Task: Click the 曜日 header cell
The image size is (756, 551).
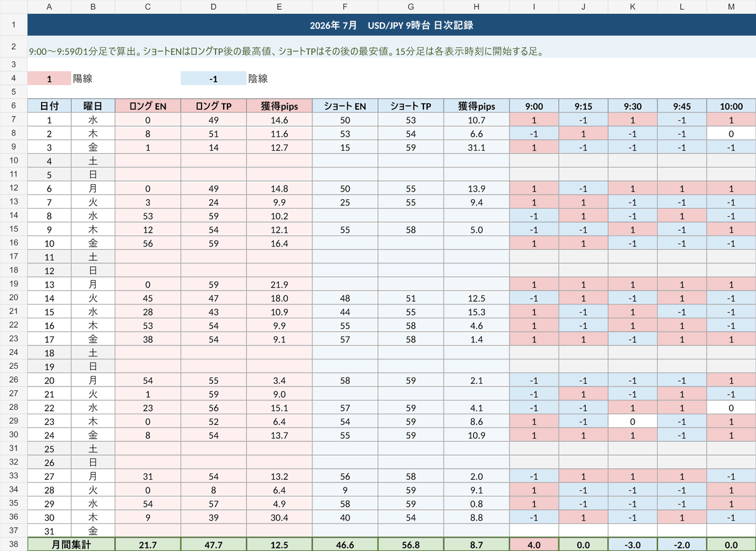Action: pyautogui.click(x=93, y=106)
